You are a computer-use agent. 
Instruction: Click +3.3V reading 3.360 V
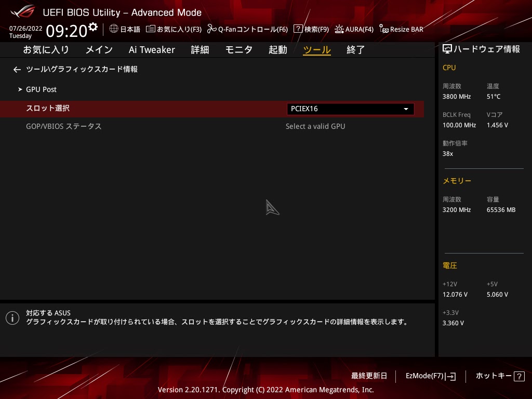(x=453, y=323)
